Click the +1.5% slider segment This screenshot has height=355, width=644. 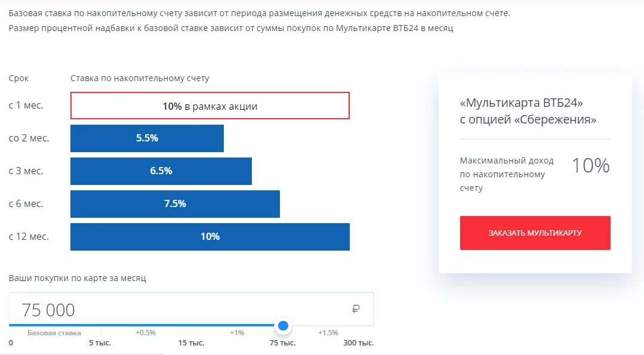tap(328, 333)
